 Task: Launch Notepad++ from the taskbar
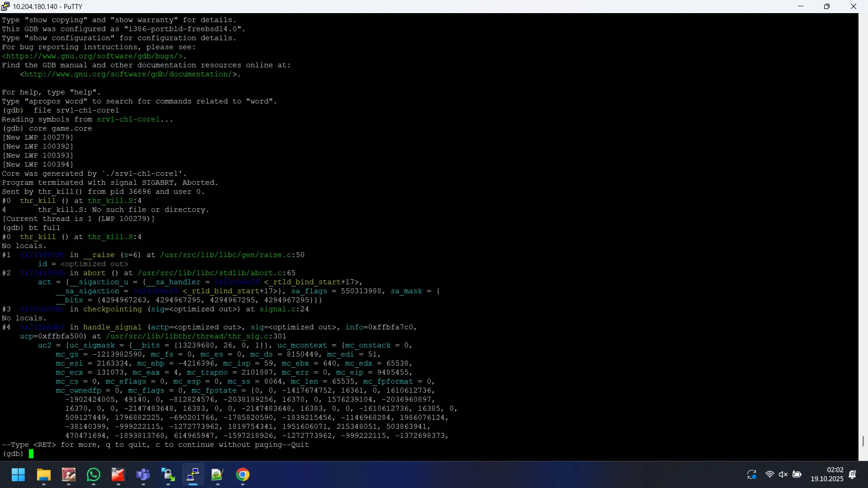click(x=217, y=475)
